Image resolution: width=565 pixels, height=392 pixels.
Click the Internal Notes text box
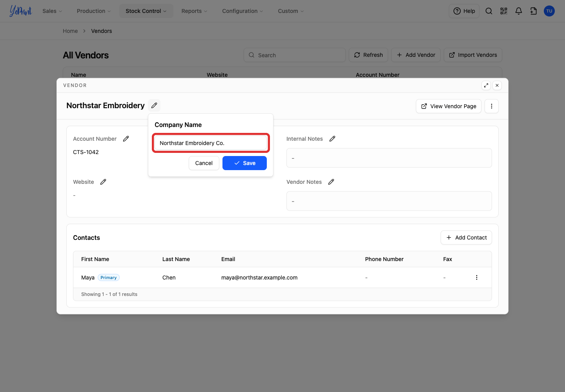pyautogui.click(x=389, y=158)
